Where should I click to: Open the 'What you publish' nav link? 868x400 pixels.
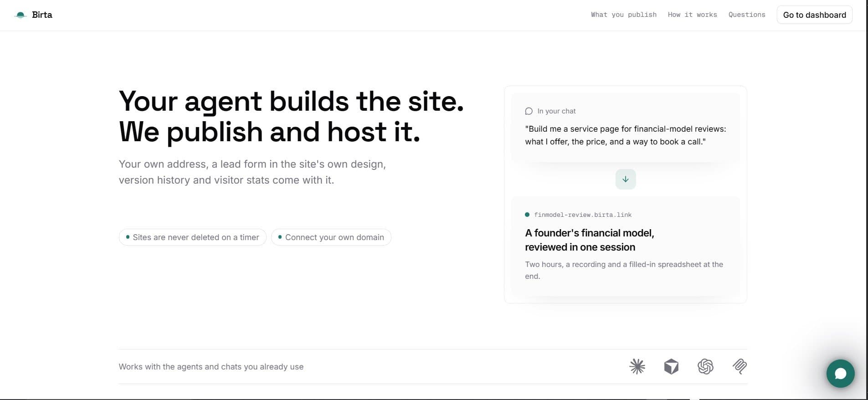pos(624,15)
